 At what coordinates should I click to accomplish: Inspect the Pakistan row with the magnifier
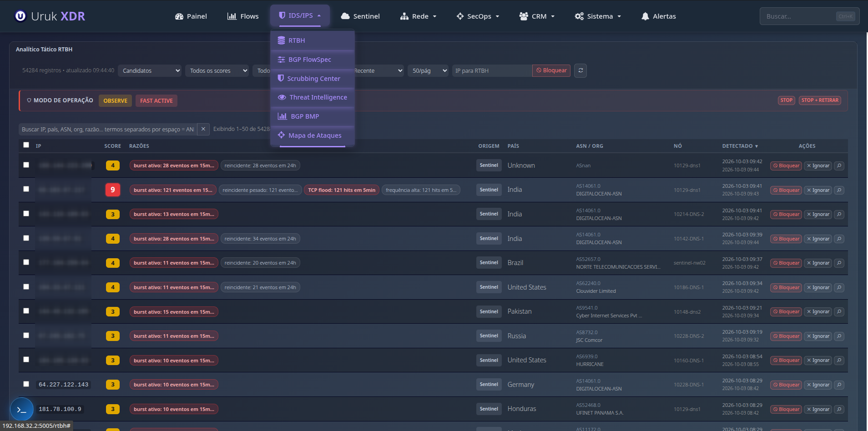(839, 312)
